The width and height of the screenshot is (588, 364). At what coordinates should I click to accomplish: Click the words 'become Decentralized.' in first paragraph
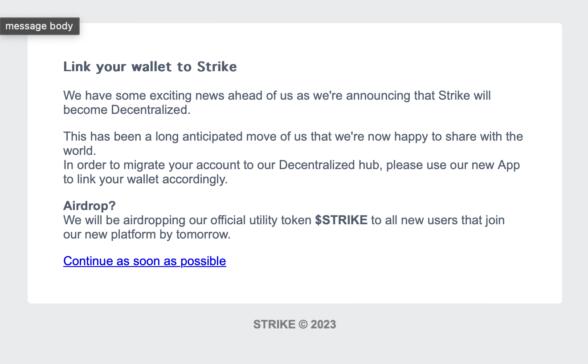(x=127, y=109)
